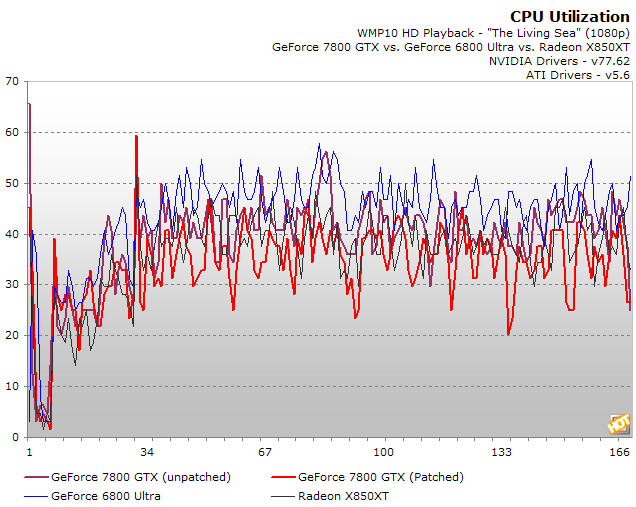
Task: Click the GeForce 7800 GTX vs. comparison line
Action: 451,47
